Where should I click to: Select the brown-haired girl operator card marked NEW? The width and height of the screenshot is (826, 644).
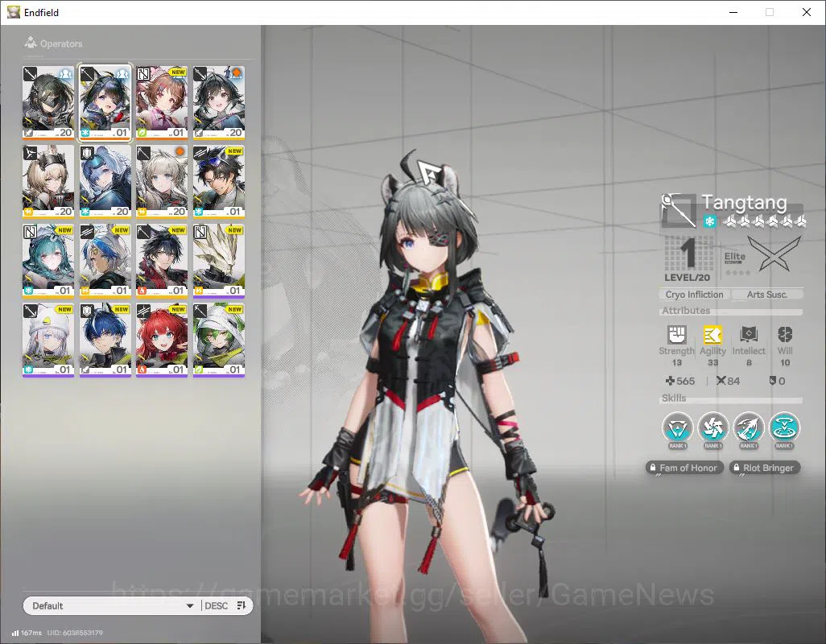(162, 103)
